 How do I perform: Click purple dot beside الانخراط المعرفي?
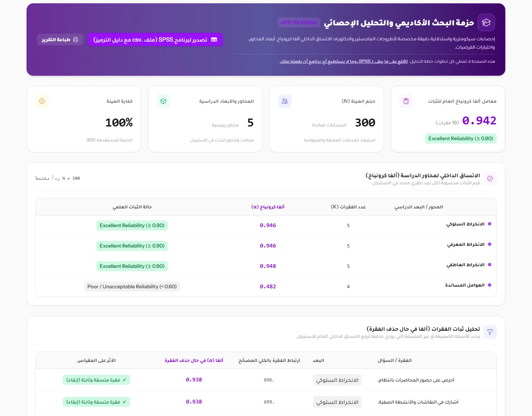[x=490, y=244]
